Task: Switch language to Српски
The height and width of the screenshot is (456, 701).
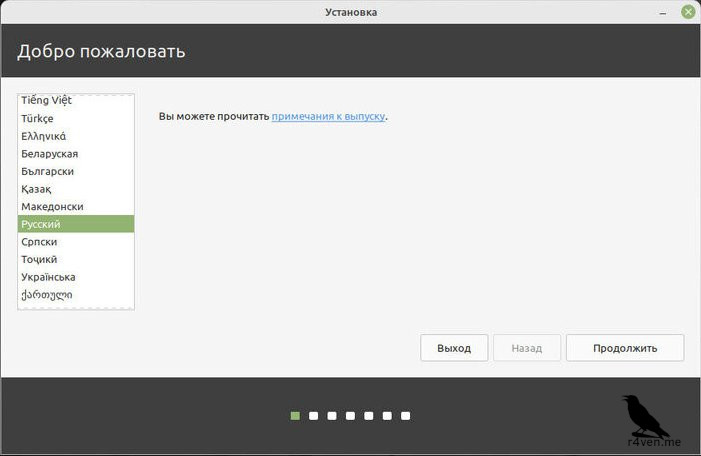Action: 39,242
